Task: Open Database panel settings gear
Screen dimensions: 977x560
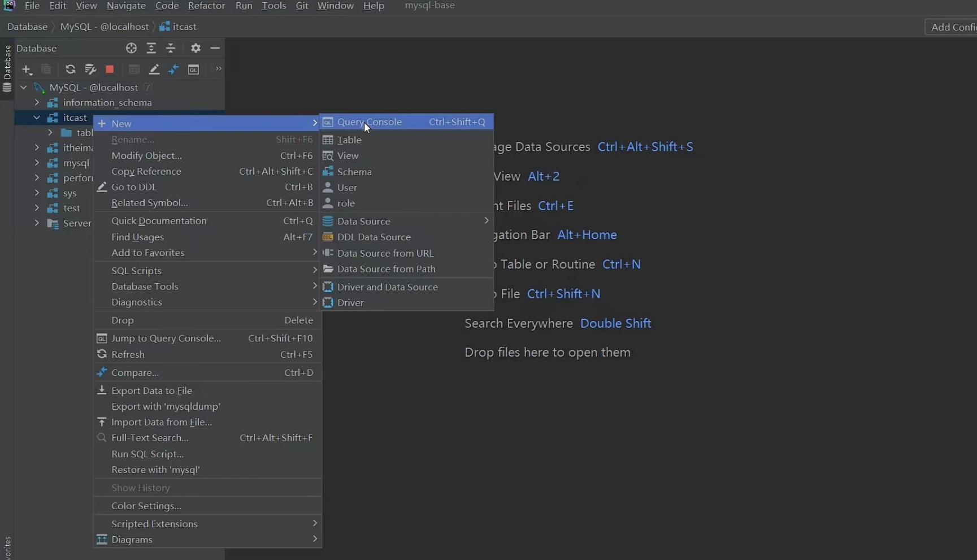Action: (x=196, y=48)
